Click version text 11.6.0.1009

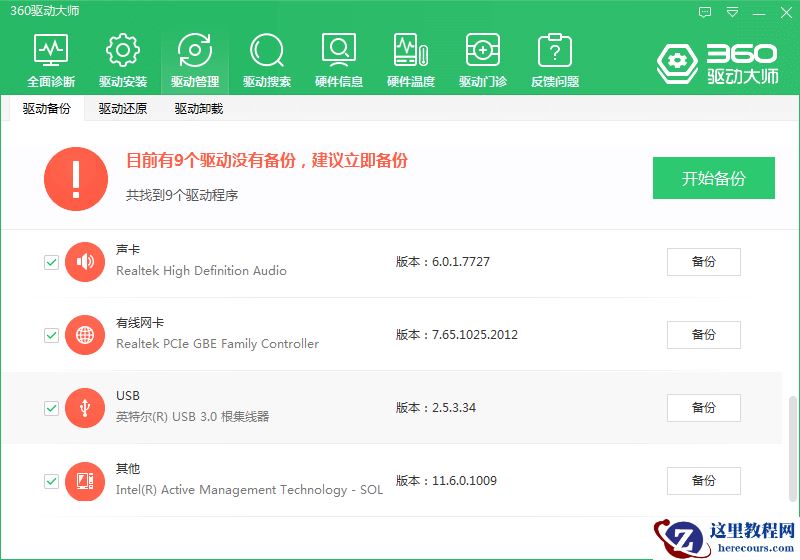[464, 480]
